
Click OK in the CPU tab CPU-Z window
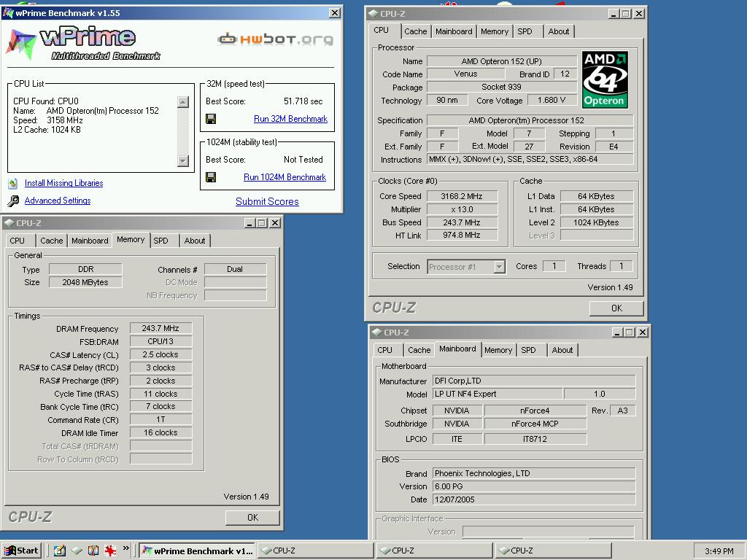pos(616,308)
